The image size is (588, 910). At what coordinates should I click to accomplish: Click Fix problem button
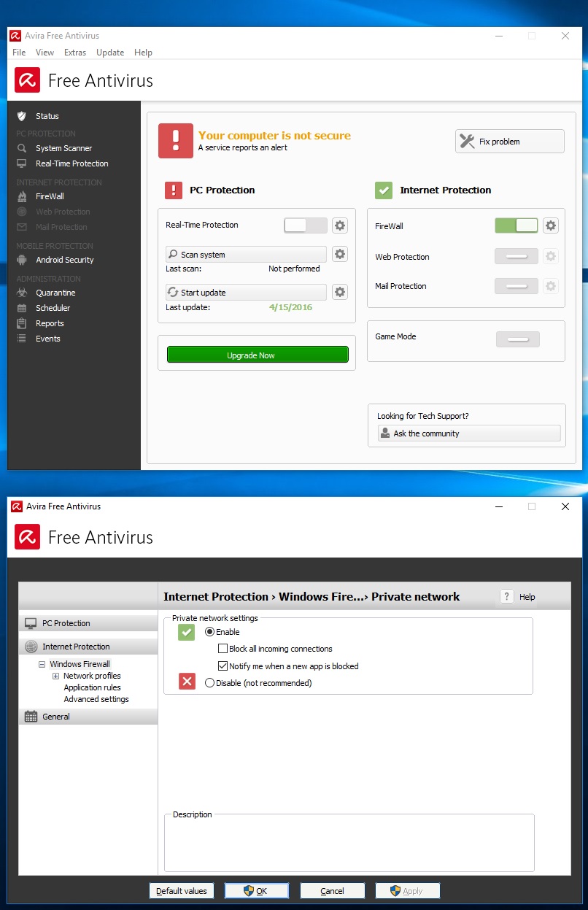click(x=510, y=142)
